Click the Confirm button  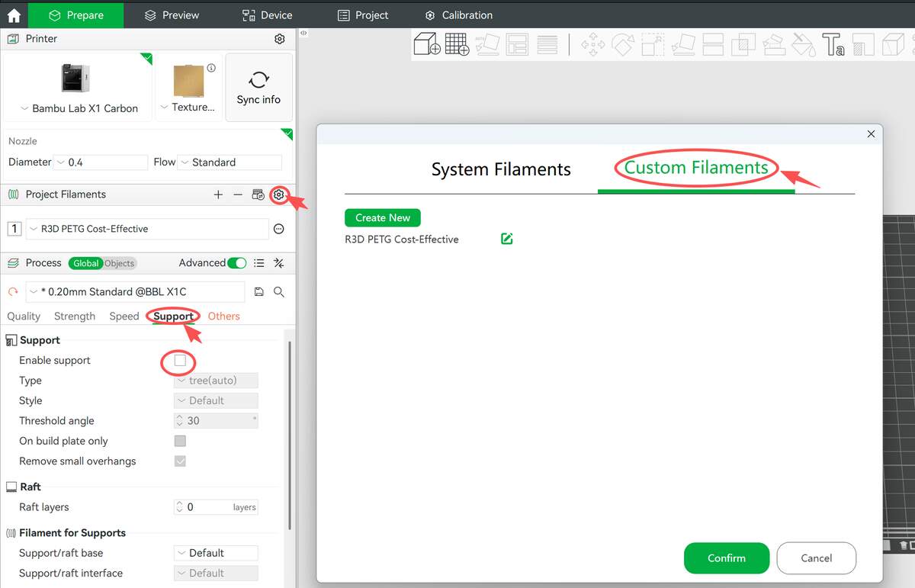pos(727,558)
